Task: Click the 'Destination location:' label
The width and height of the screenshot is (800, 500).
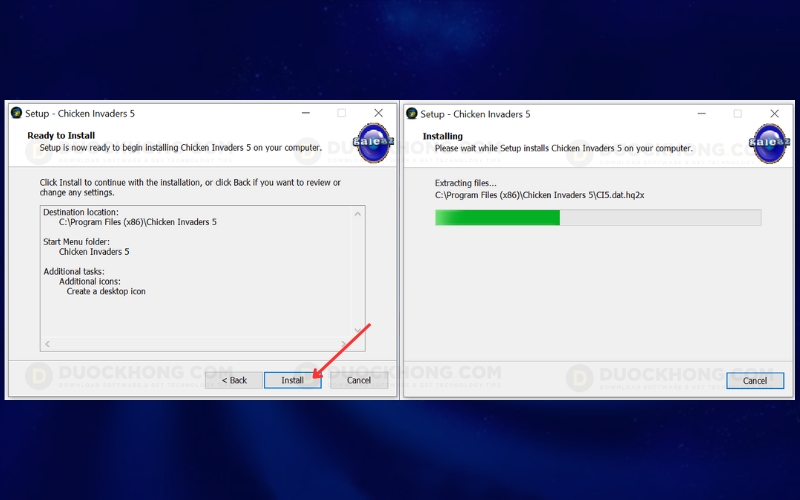Action: [x=81, y=212]
